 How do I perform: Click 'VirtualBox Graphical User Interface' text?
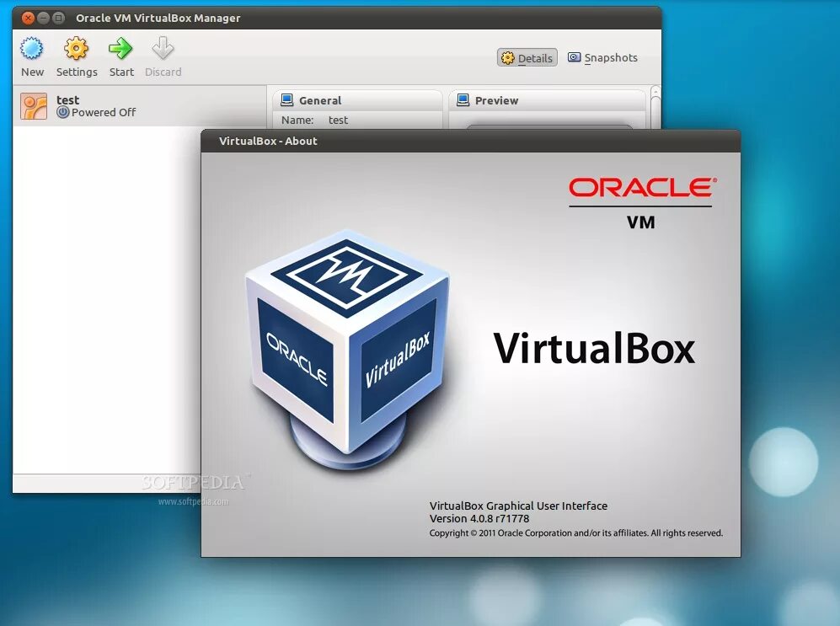tap(518, 506)
